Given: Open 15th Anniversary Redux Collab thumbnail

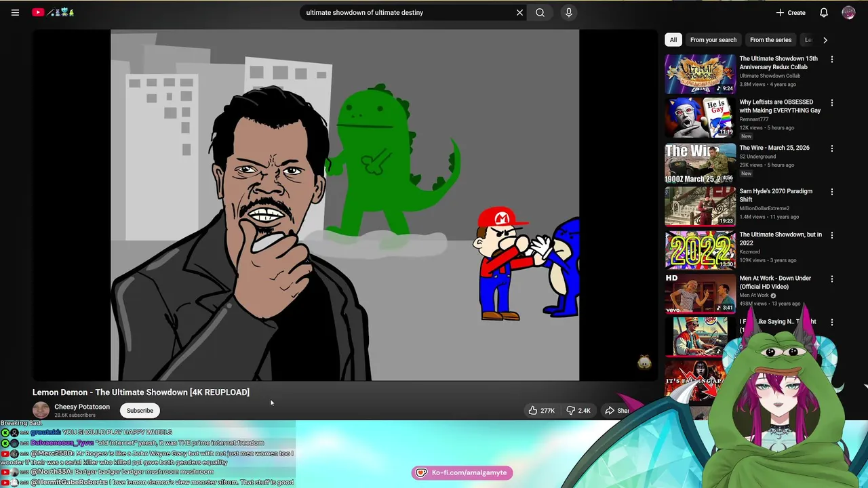Looking at the screenshot, I should click(x=700, y=74).
